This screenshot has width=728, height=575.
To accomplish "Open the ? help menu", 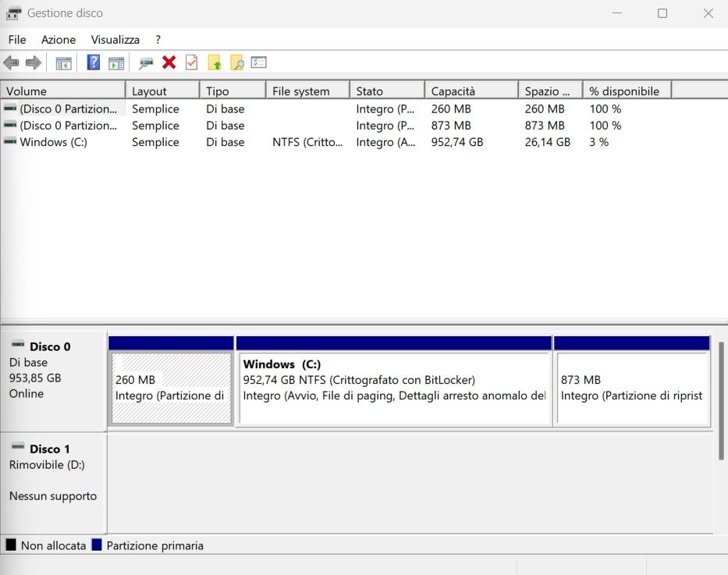I will coord(158,40).
